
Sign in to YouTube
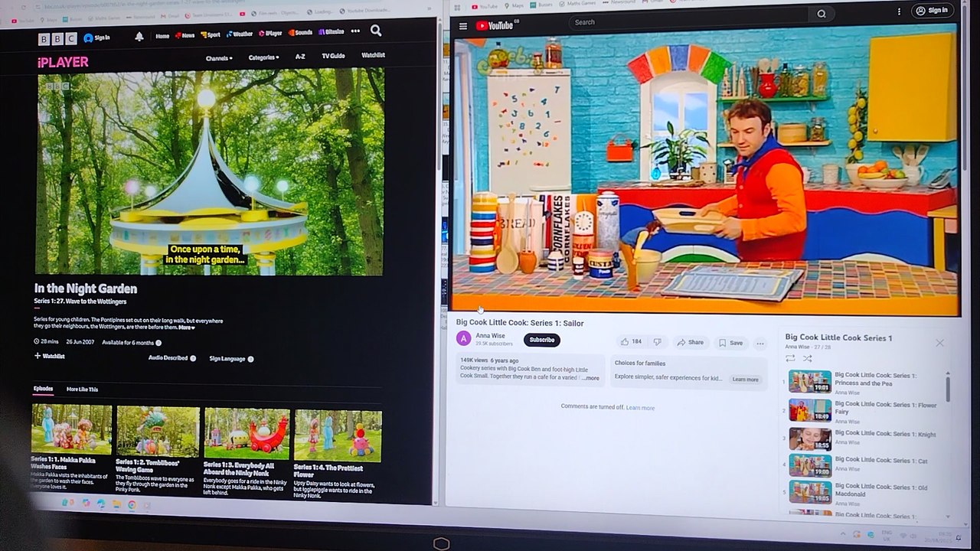[933, 11]
